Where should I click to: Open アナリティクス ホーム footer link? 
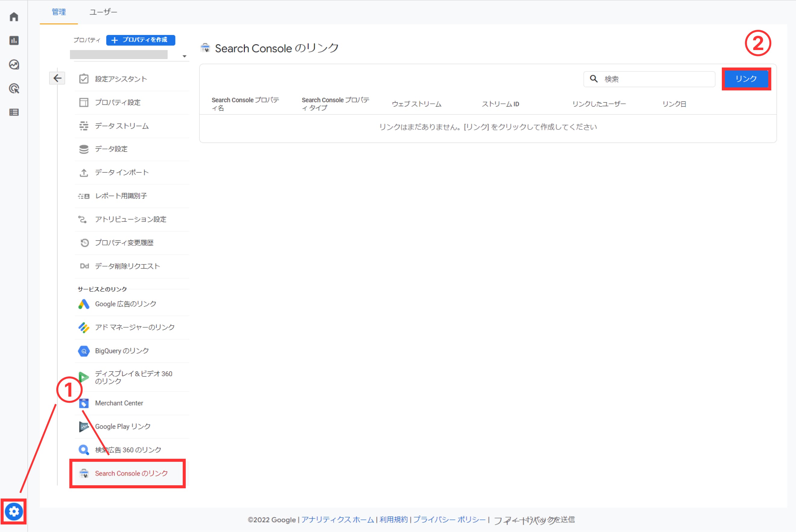[x=338, y=519]
